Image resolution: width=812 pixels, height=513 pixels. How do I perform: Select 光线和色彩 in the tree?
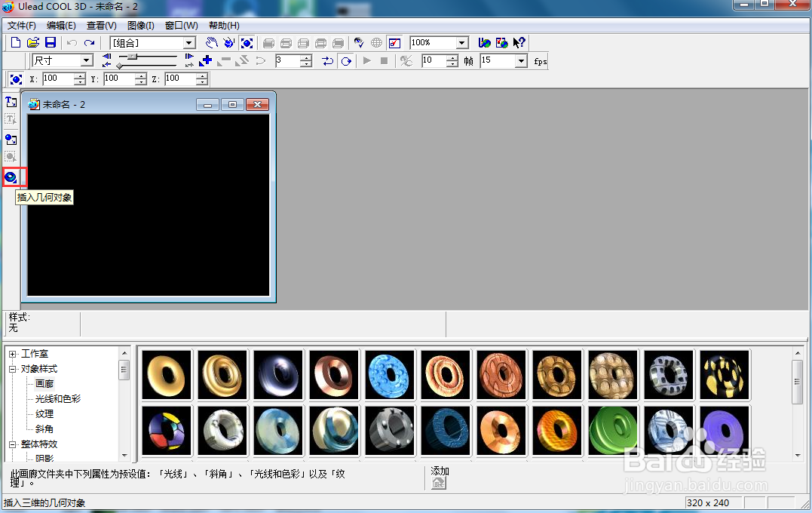coord(57,399)
